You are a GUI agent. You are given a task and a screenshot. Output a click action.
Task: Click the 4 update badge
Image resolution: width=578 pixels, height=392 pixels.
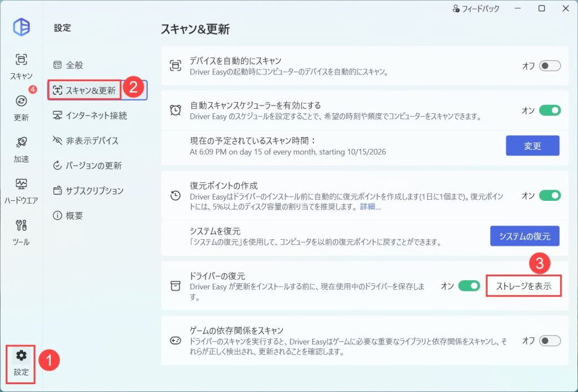(x=33, y=89)
